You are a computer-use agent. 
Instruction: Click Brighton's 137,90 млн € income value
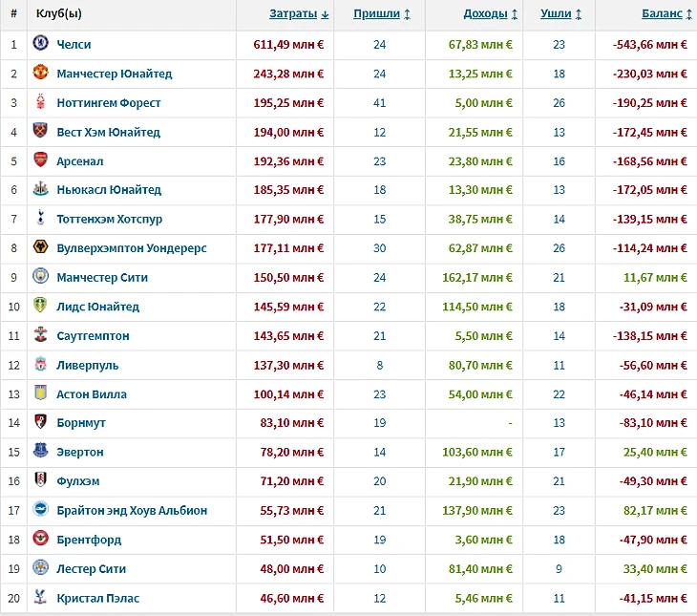pyautogui.click(x=480, y=510)
